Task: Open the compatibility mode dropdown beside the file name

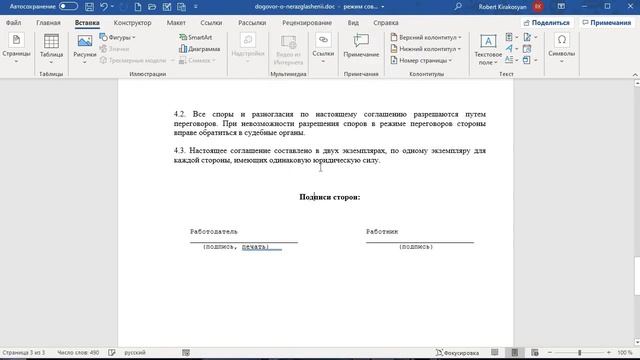Action: [x=382, y=7]
